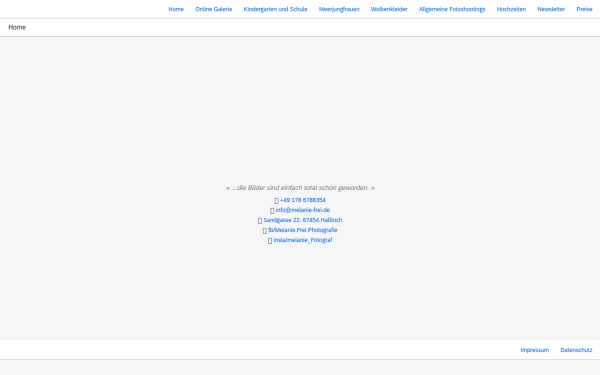Open the Home navigation link

176,9
